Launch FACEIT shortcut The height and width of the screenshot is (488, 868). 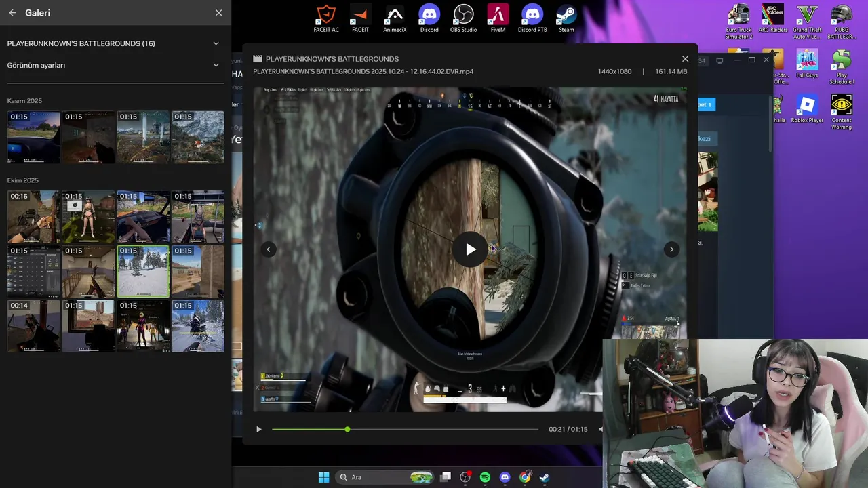360,18
